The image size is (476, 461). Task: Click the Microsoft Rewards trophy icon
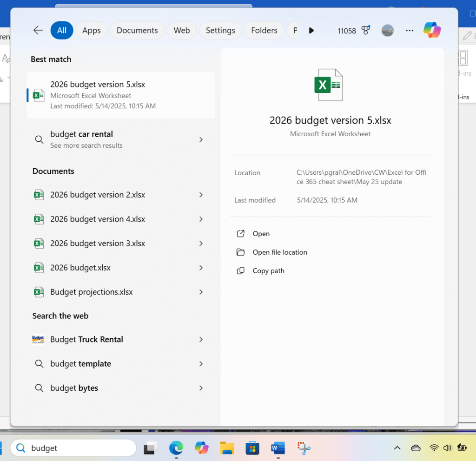366,30
